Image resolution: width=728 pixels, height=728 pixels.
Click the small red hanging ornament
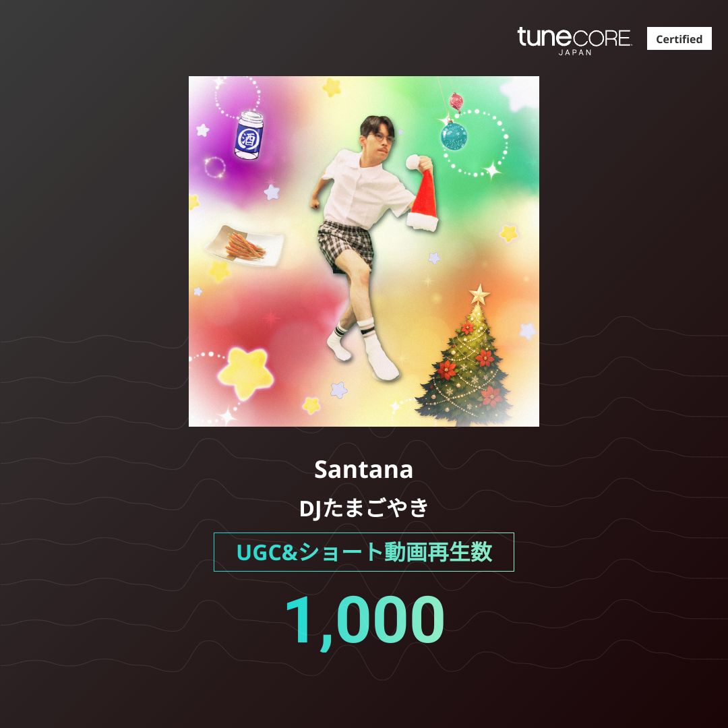point(456,102)
